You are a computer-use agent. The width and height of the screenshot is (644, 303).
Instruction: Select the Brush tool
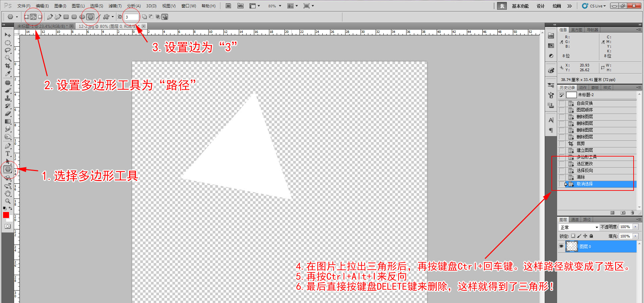pos(8,90)
